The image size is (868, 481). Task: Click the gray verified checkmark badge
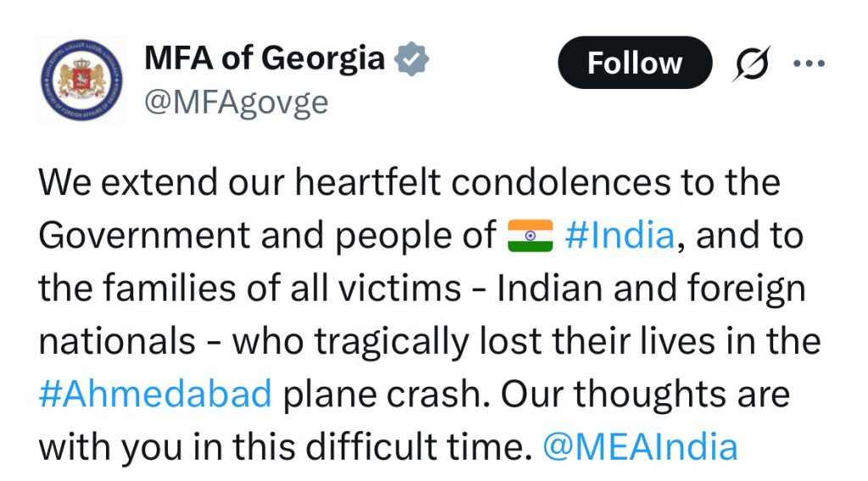(x=411, y=58)
